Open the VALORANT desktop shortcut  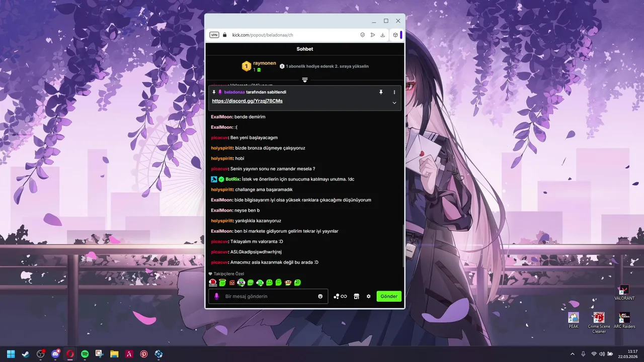[x=624, y=293]
